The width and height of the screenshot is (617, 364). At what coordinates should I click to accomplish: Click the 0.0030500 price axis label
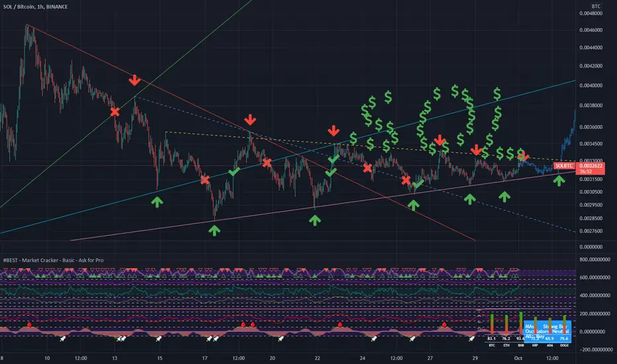pyautogui.click(x=591, y=192)
